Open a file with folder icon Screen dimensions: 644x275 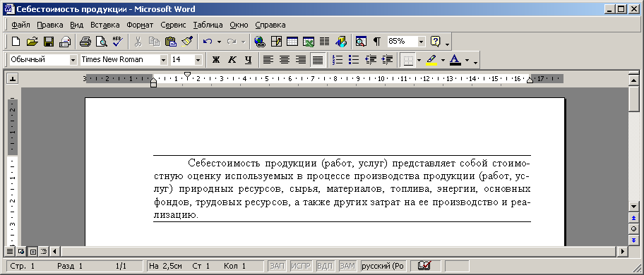32,42
